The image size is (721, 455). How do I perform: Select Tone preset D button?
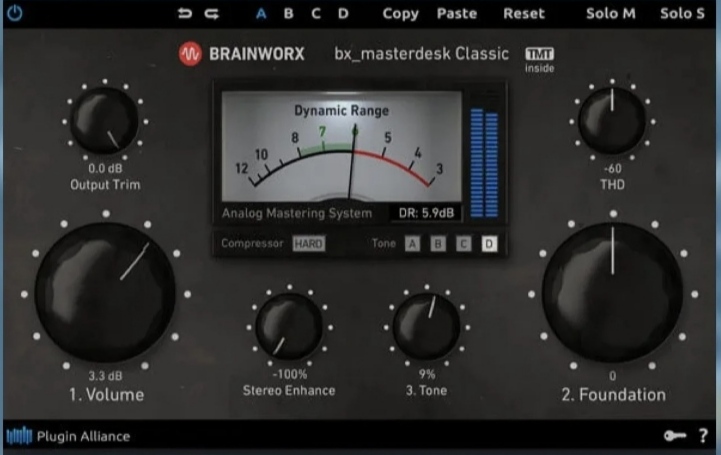point(489,244)
